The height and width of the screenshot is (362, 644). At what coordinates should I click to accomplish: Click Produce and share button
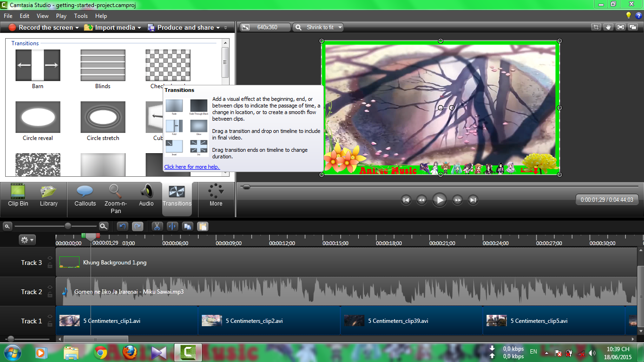click(181, 28)
